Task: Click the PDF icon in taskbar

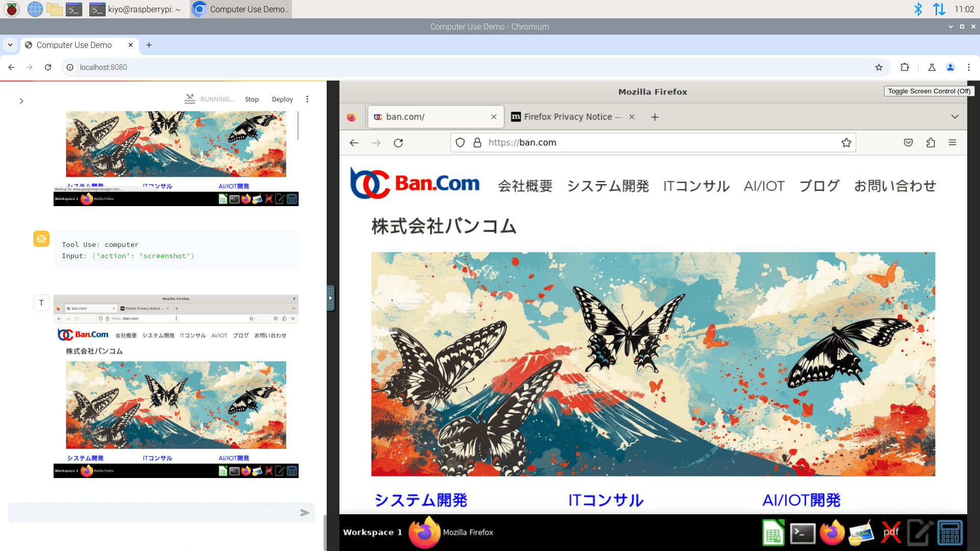Action: click(x=890, y=532)
